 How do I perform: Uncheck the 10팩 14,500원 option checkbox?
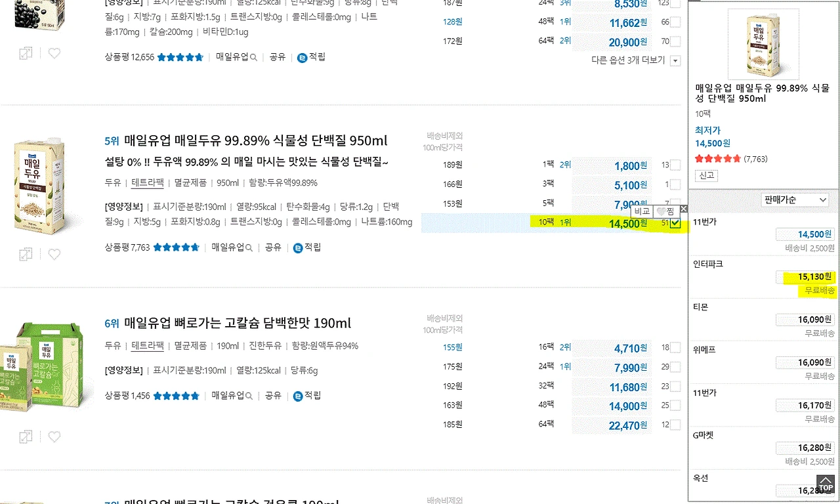pos(675,223)
